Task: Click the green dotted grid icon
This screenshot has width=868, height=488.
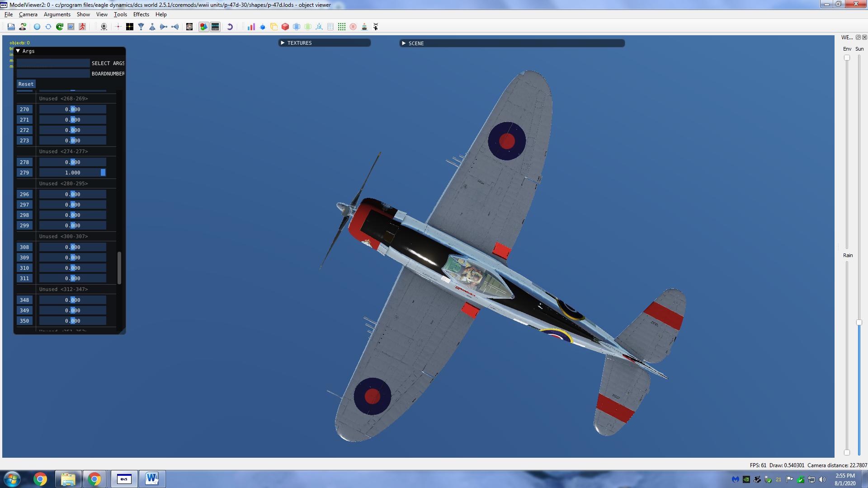Action: [342, 27]
